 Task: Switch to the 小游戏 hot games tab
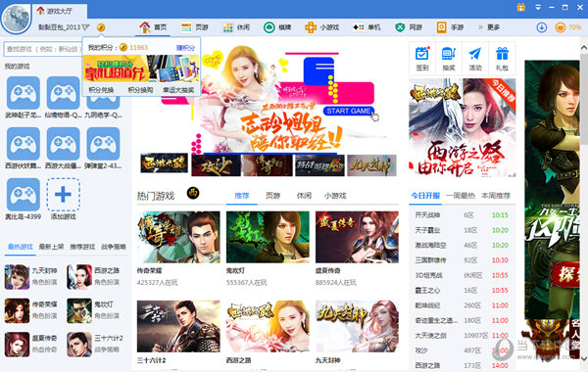335,196
